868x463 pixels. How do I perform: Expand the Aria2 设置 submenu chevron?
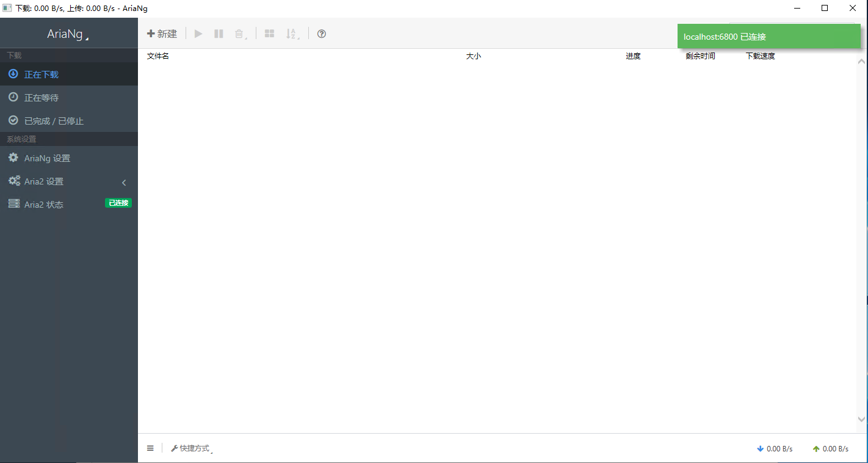click(124, 182)
